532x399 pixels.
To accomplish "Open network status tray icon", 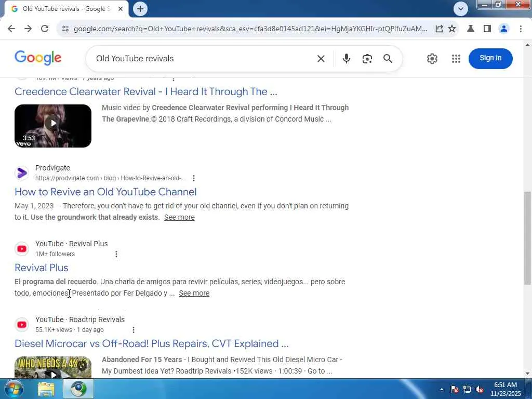I will [x=467, y=389].
